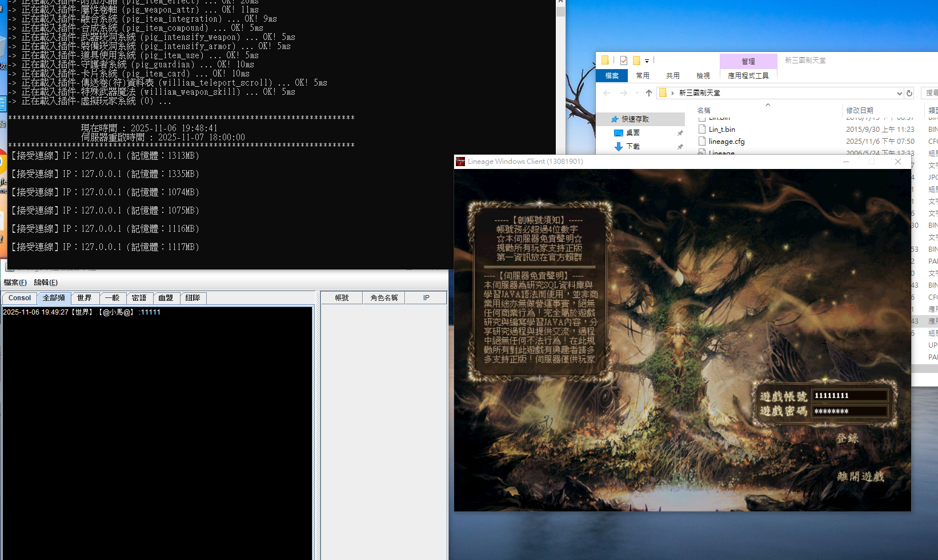Image resolution: width=938 pixels, height=560 pixels.
Task: Sort files by 修改日期 column
Action: pos(860,110)
